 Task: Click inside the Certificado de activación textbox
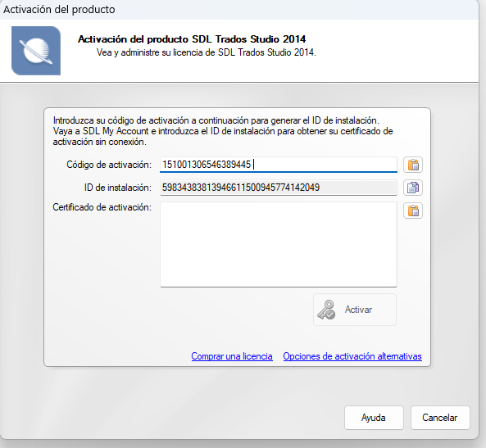click(x=279, y=244)
